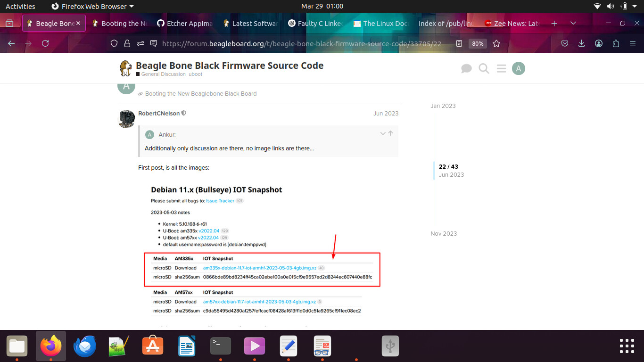Save page to Pocket
This screenshot has height=362, width=644.
tap(564, 43)
